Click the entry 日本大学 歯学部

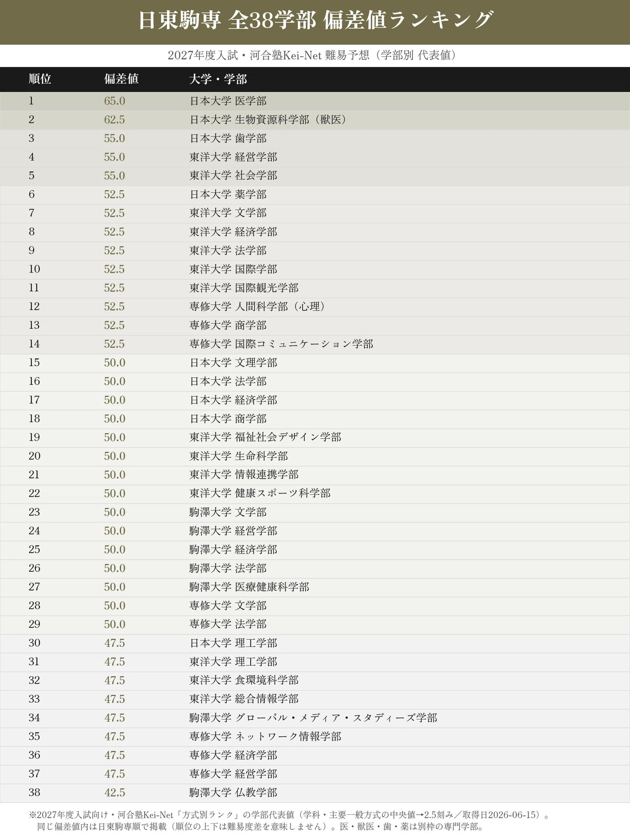click(x=228, y=138)
